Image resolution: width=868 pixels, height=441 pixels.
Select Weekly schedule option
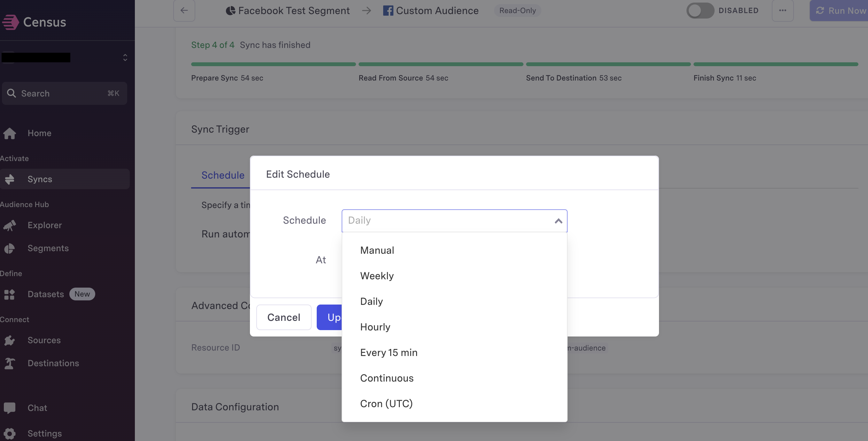[x=454, y=276]
